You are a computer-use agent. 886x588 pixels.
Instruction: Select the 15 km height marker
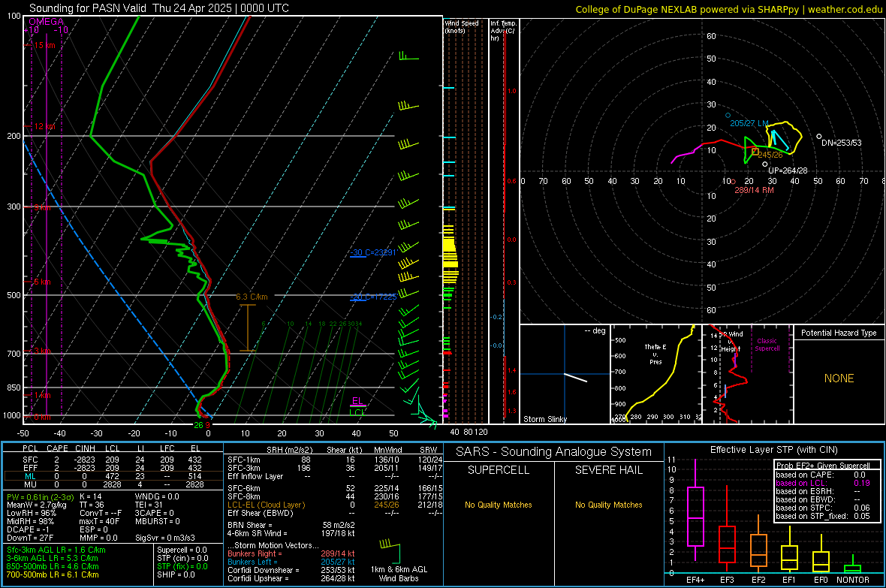coord(45,45)
